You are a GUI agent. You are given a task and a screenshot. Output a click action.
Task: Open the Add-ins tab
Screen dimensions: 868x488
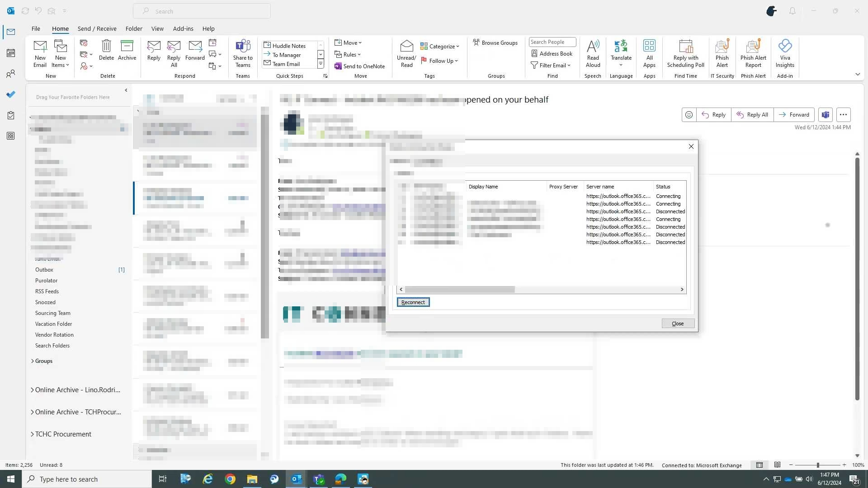(183, 28)
